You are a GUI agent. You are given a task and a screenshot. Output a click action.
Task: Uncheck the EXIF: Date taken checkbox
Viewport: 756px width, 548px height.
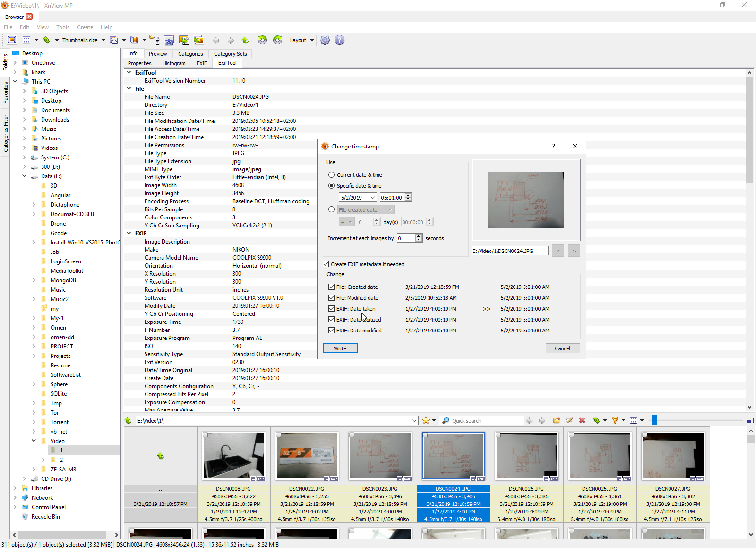(x=332, y=309)
